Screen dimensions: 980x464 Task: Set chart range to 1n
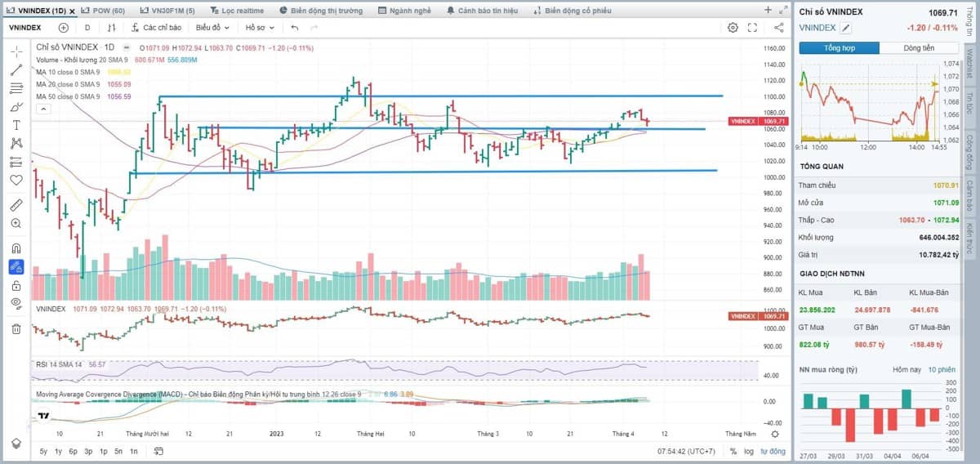[134, 451]
